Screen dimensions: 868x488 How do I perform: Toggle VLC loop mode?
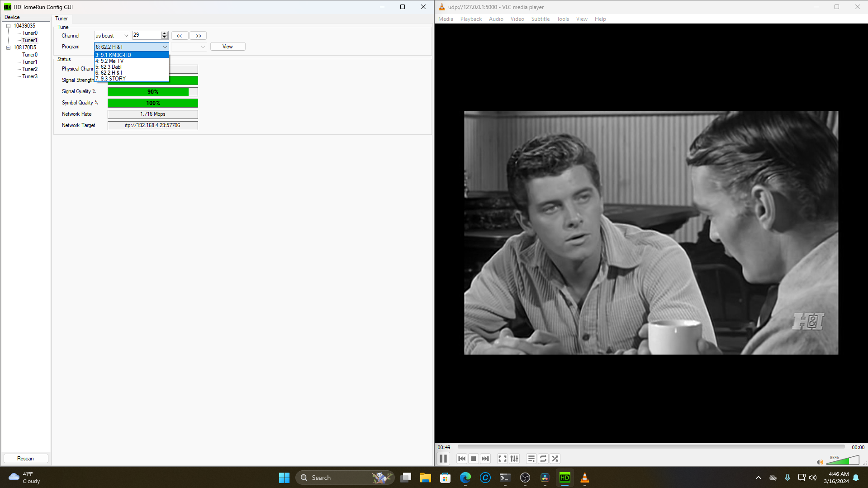click(543, 459)
